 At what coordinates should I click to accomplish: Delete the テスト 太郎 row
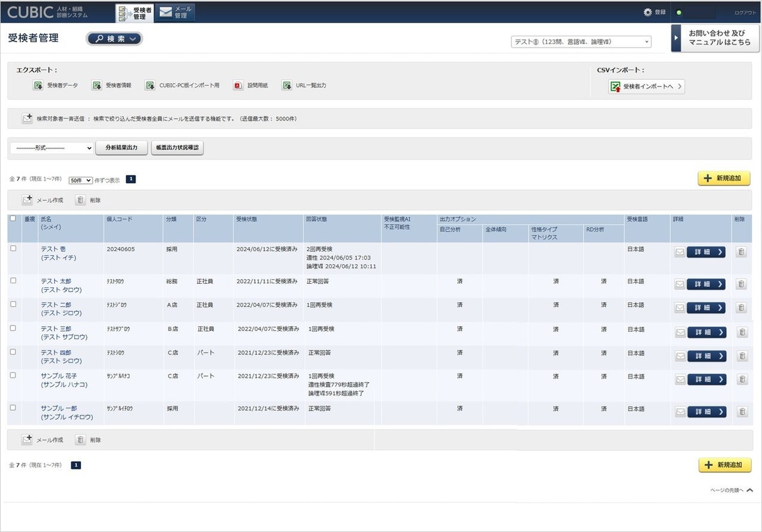click(741, 284)
